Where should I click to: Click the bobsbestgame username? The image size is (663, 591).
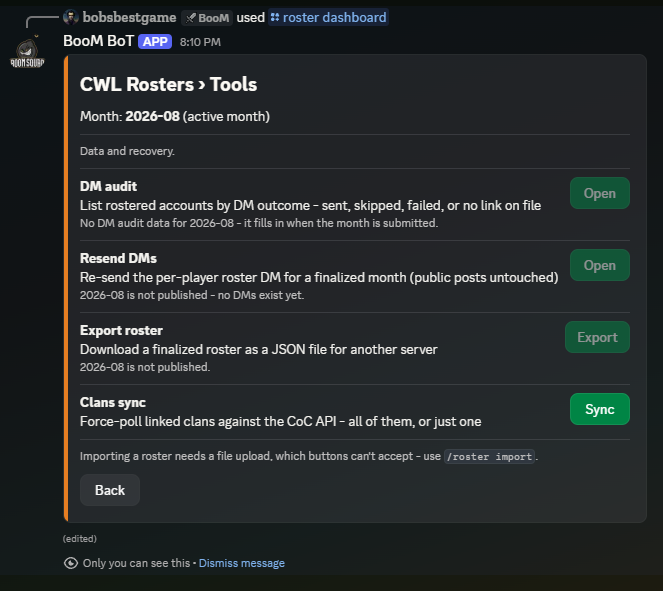click(129, 17)
